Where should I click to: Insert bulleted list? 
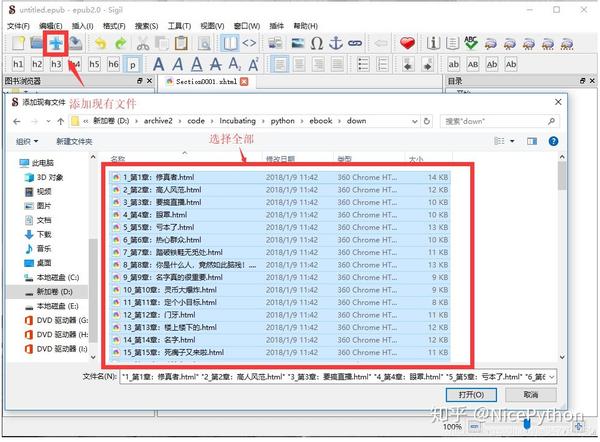[x=363, y=64]
